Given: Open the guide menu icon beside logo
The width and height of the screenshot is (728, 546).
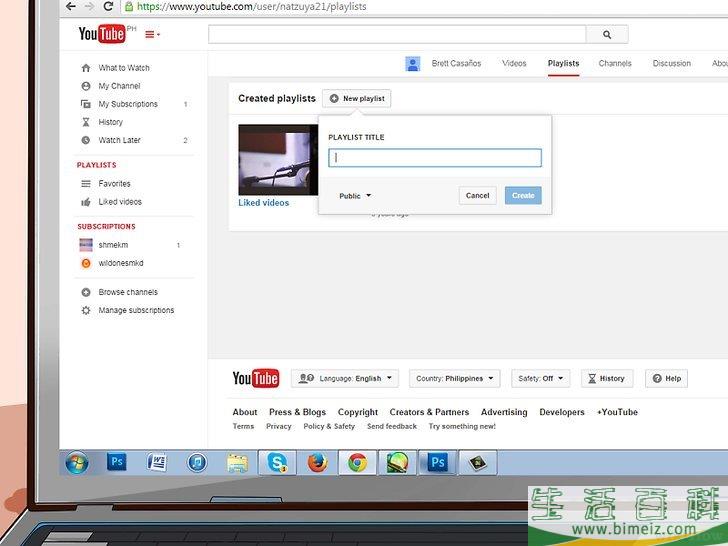Looking at the screenshot, I should pyautogui.click(x=152, y=34).
